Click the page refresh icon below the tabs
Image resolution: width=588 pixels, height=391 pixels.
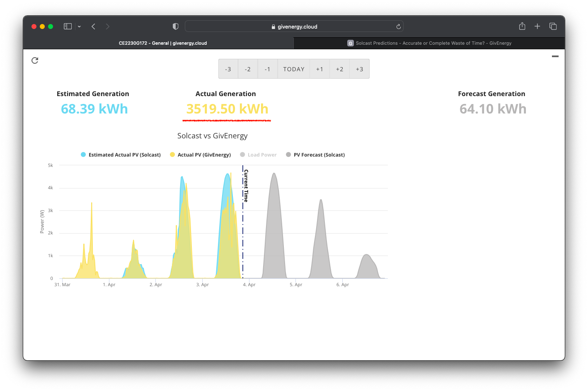[x=35, y=60]
